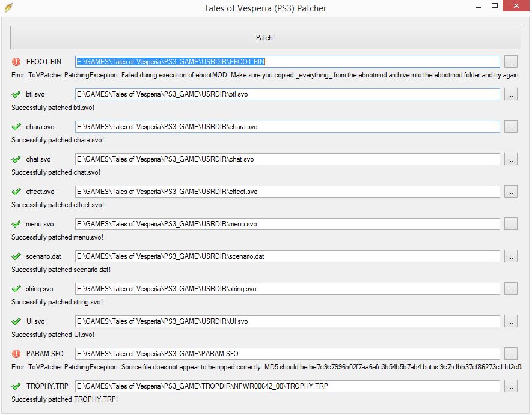This screenshot has height=415, width=532.
Task: Browse for PARAM.SFO using the ... button
Action: tap(510, 354)
